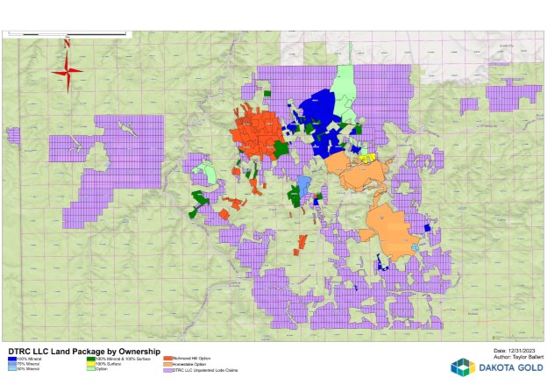Click the Richmond Hill Option legend label
Screen dimensions: 547x392
(x=191, y=359)
